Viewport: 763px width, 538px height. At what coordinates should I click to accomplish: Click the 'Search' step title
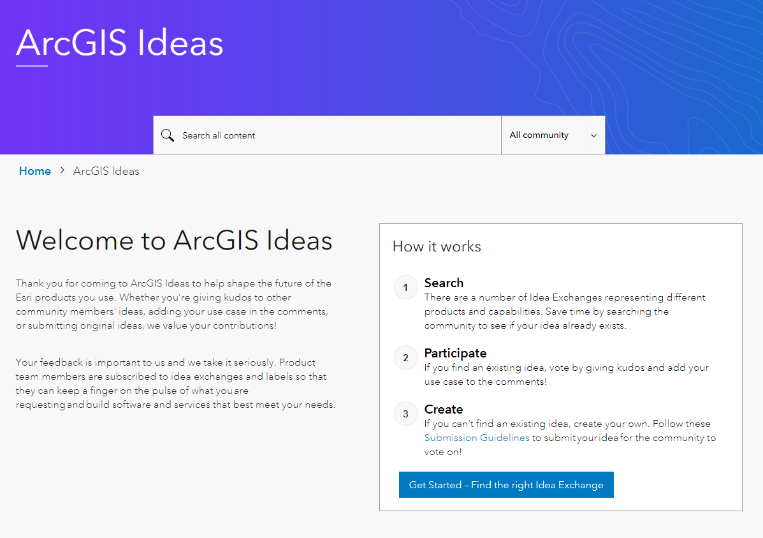444,283
